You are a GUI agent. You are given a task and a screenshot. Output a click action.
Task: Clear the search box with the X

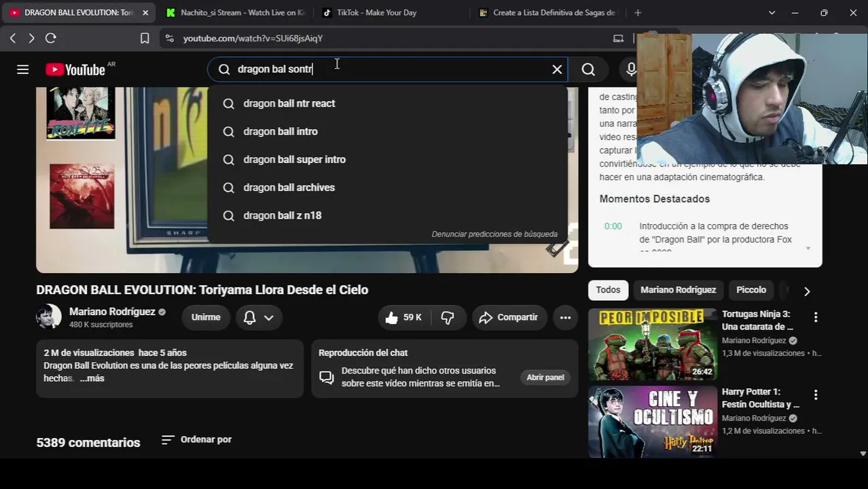pos(557,69)
